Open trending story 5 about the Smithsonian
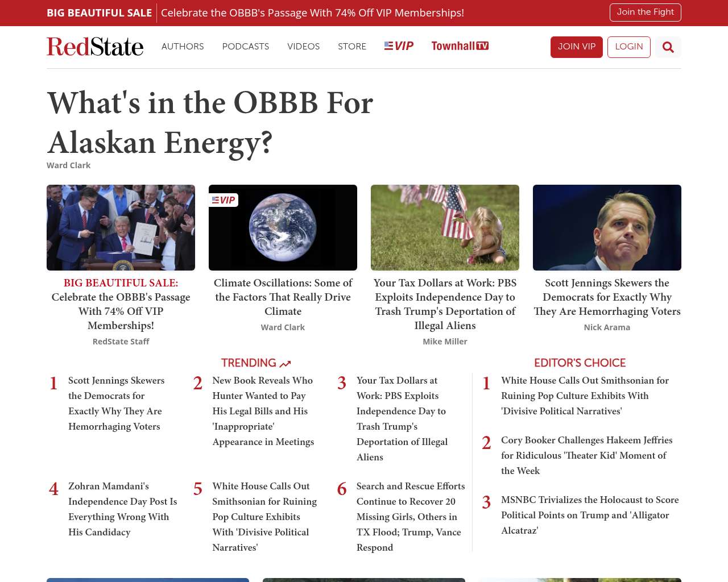The height and width of the screenshot is (582, 728). (265, 517)
